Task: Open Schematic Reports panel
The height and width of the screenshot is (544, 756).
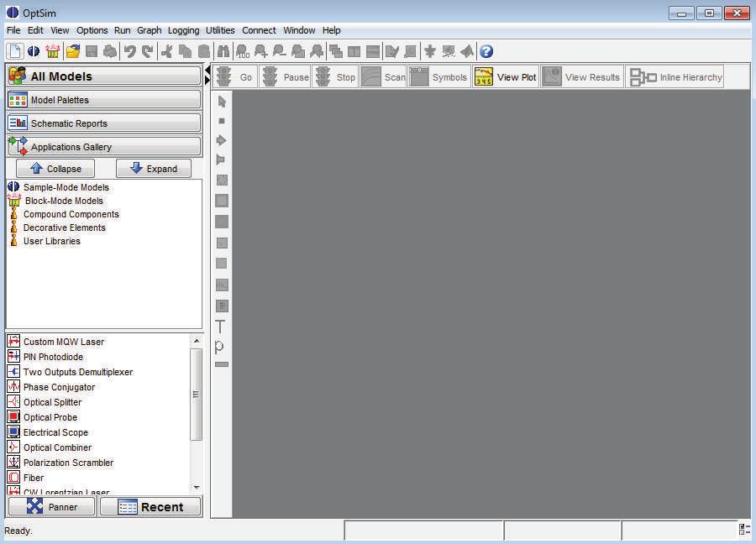Action: (104, 123)
